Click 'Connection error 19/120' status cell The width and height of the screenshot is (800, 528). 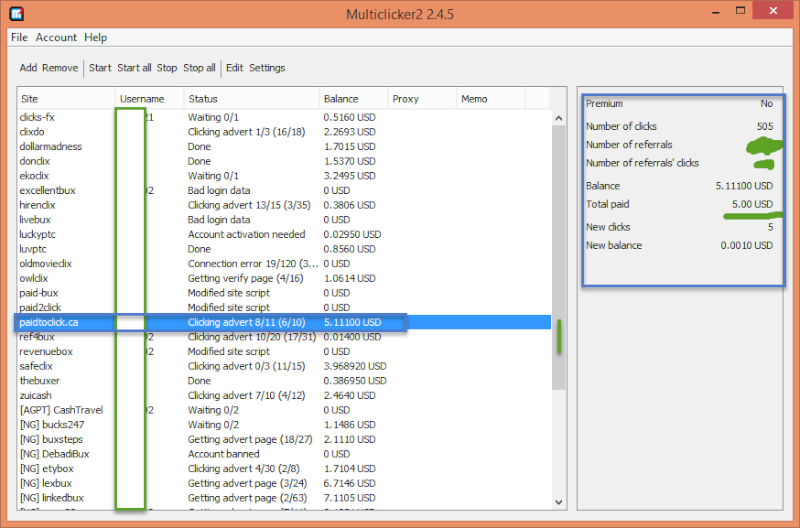[253, 264]
